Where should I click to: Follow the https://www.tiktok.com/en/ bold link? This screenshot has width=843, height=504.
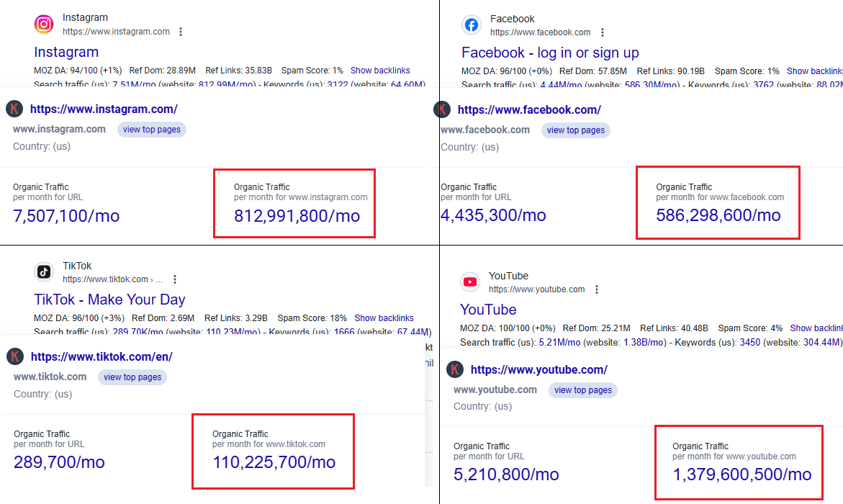102,356
